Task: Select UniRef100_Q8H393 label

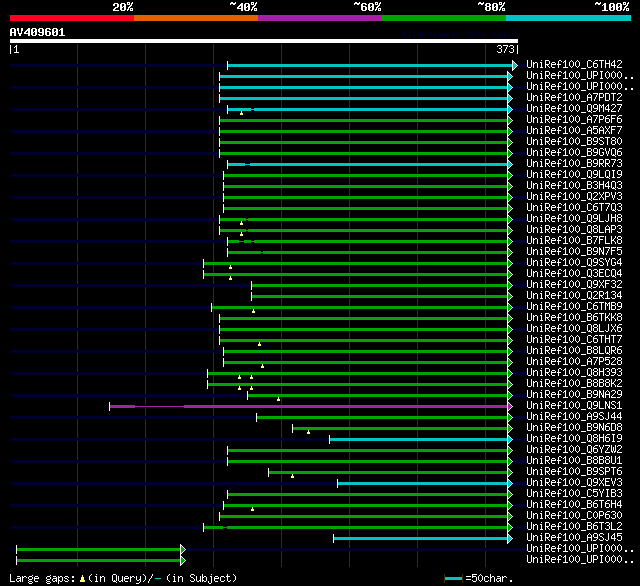Action: point(574,373)
